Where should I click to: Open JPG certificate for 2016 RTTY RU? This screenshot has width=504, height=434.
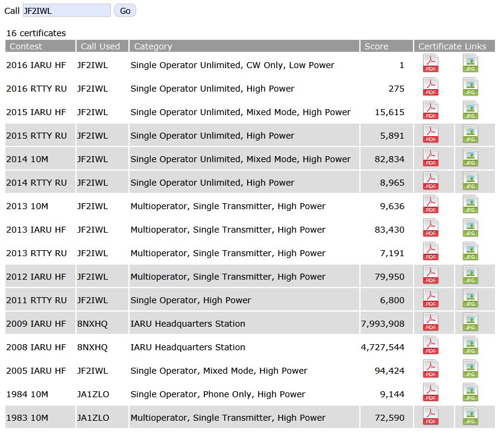click(x=470, y=87)
